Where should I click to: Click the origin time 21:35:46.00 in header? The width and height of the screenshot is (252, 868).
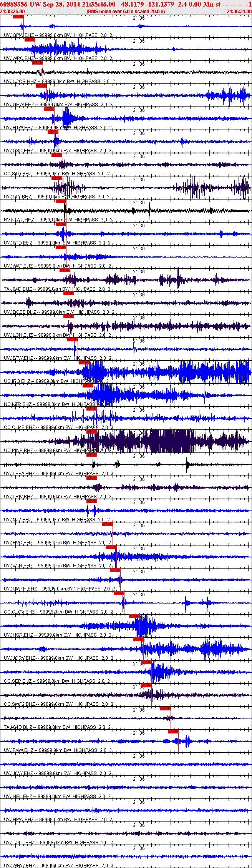pos(98,4)
